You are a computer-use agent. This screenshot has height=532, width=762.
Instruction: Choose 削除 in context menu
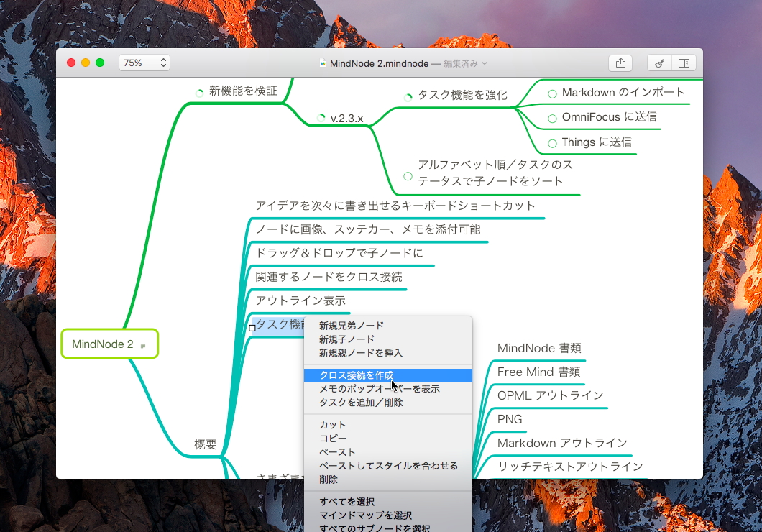tap(387, 480)
